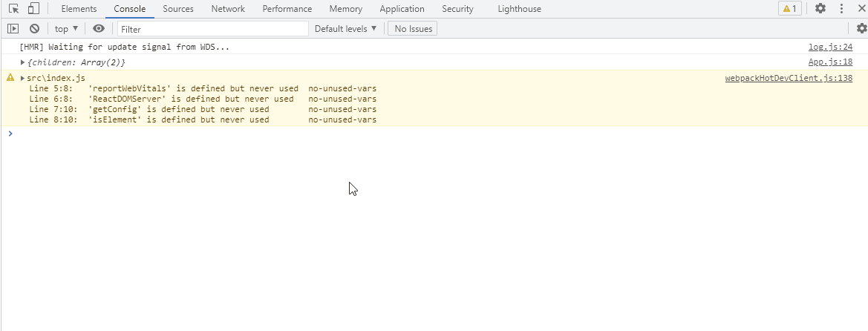Open DevTools settings gear

click(x=820, y=9)
